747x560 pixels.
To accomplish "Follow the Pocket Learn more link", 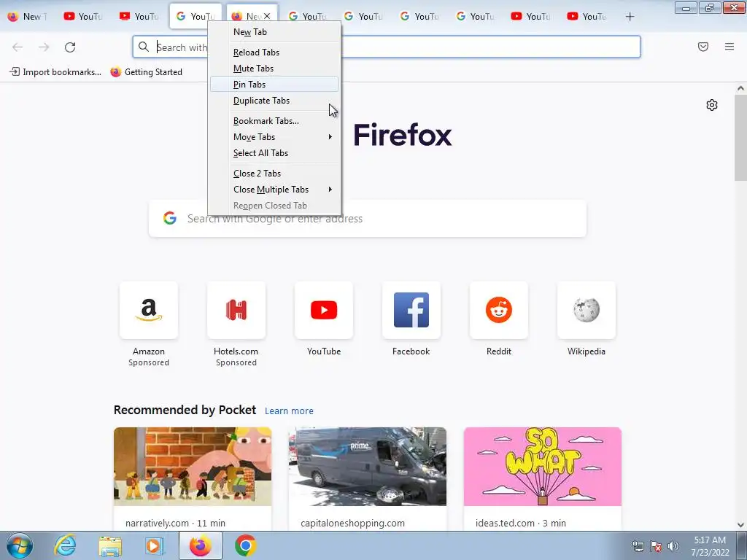I will pos(289,411).
